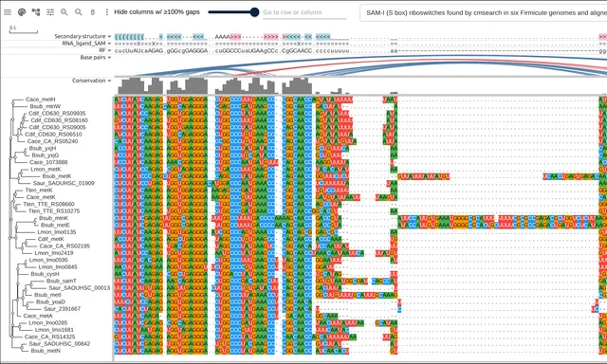Adjust the hide-gap-columns slider handle
This screenshot has height=364, width=607.
(x=254, y=12)
